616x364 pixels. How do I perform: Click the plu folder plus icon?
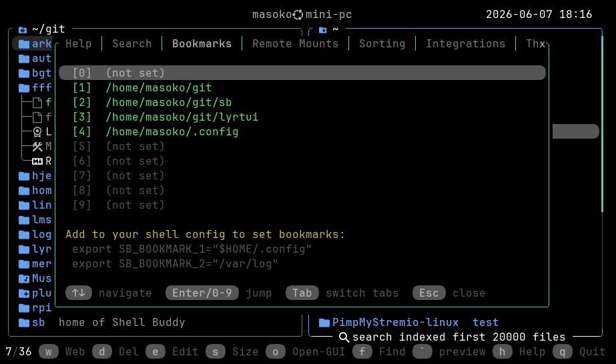24,293
